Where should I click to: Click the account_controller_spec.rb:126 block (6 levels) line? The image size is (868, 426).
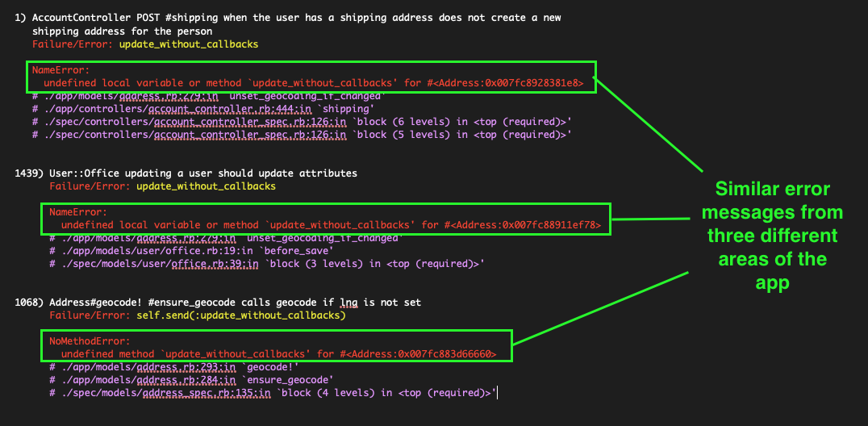[302, 121]
